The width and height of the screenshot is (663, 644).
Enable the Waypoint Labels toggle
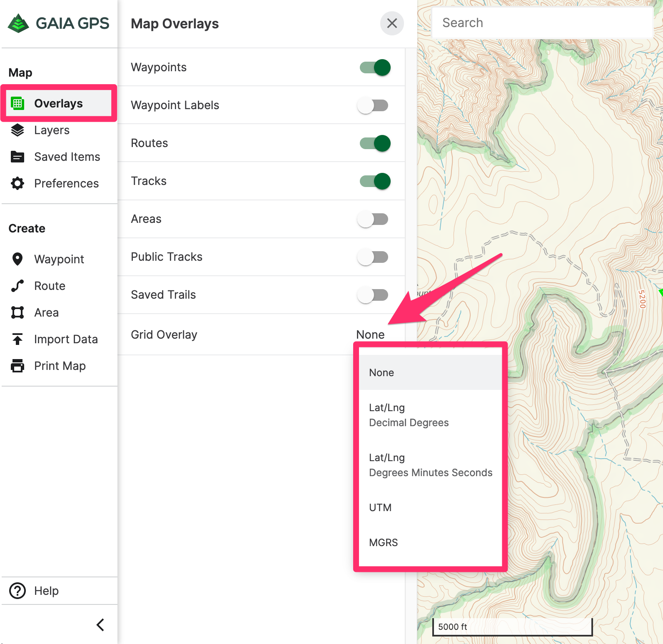pyautogui.click(x=373, y=105)
